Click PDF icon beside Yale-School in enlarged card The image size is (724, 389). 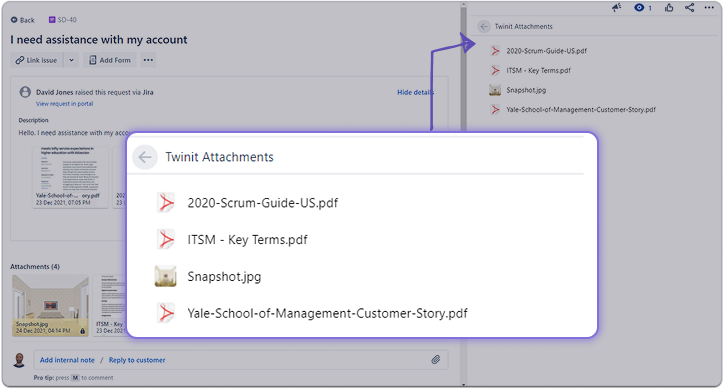tap(165, 313)
